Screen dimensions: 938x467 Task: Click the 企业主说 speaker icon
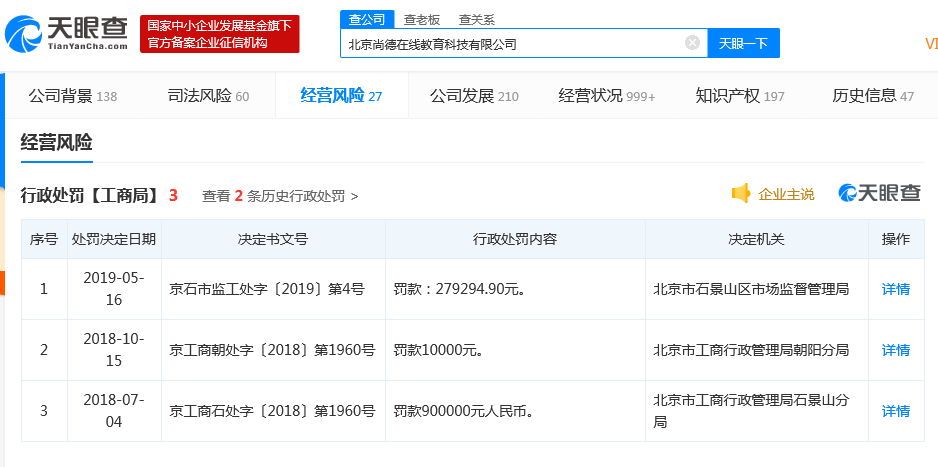click(741, 194)
